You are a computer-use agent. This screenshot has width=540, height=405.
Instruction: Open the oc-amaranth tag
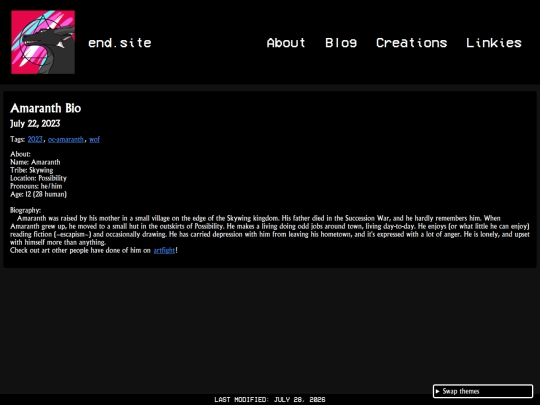click(66, 139)
